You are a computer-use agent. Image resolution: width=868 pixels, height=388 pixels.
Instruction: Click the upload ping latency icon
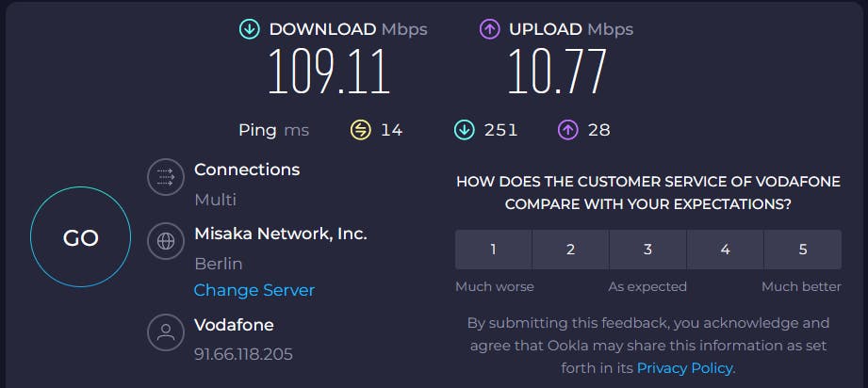567,130
